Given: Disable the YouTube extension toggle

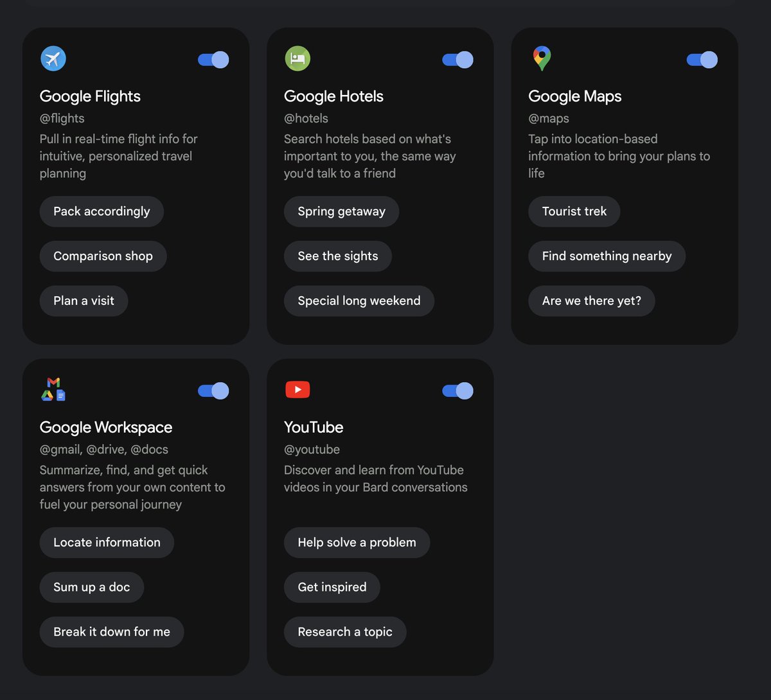Looking at the screenshot, I should [x=457, y=391].
